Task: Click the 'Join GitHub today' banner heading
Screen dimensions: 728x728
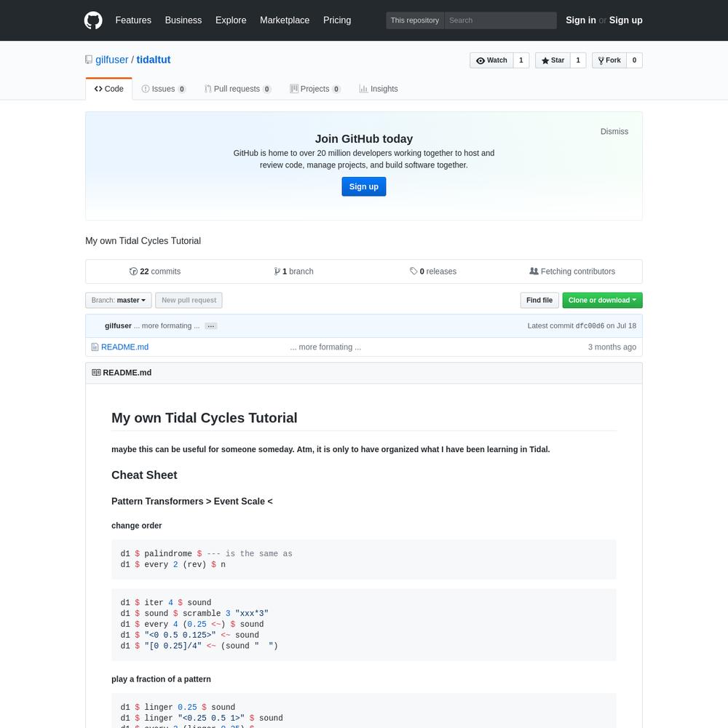Action: 364,139
